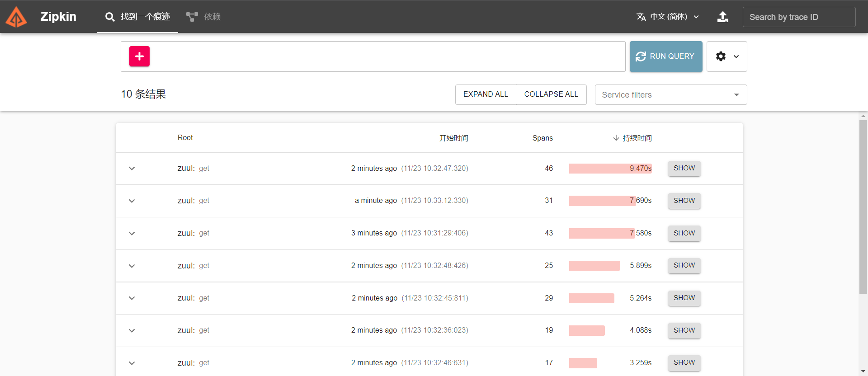The width and height of the screenshot is (868, 376).
Task: Click the Root column header
Action: [185, 138]
